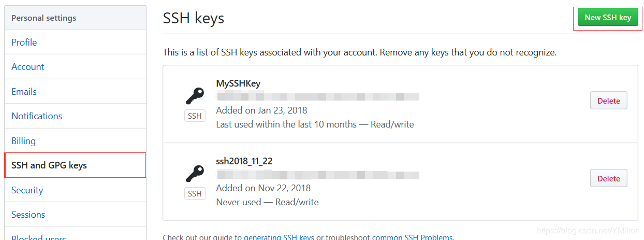Screen dimensions: 644x240
Task: Click the SSH badge under ssh2018_11_22 icon
Action: pos(195,193)
